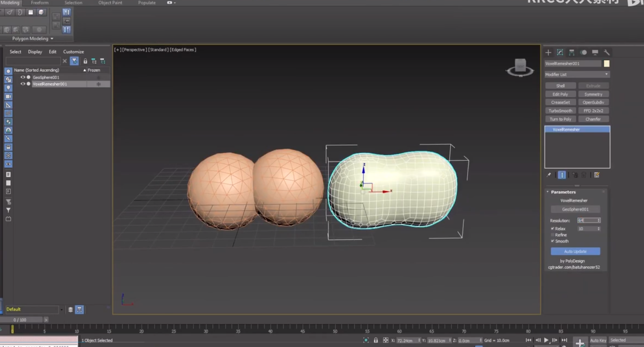
Task: Click the Play Animation button
Action: pyautogui.click(x=546, y=340)
